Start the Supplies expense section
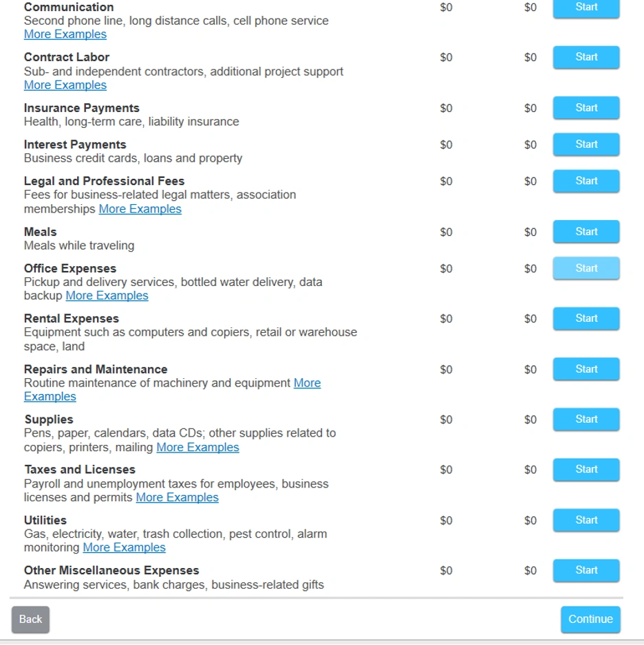644x645 pixels. click(586, 419)
